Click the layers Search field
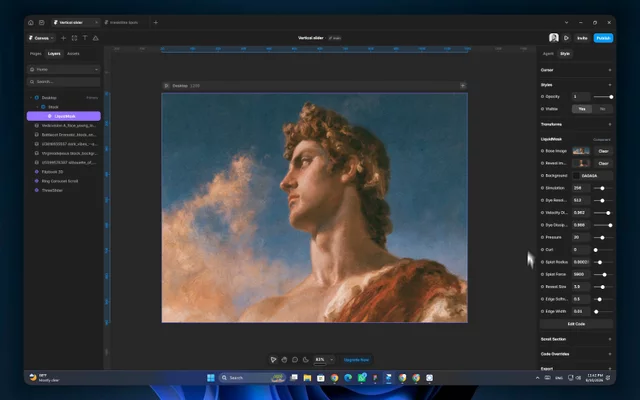 (x=64, y=82)
